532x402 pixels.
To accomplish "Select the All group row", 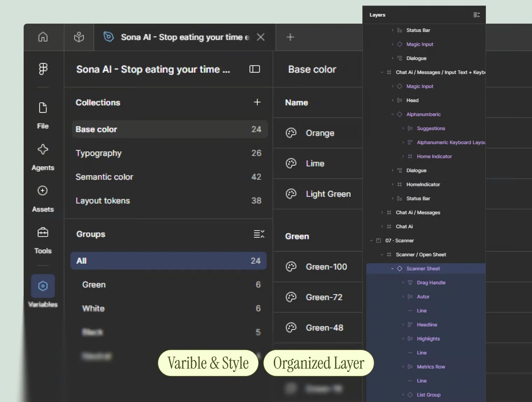I will point(168,261).
